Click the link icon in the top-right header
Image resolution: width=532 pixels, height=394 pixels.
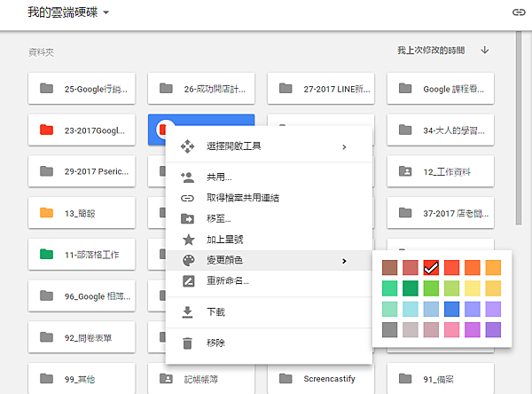coord(519,12)
